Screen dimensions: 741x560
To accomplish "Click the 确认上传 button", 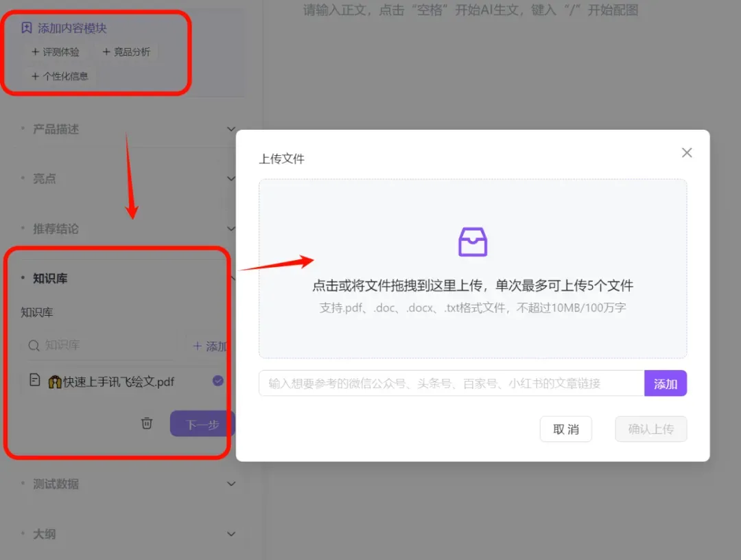I will click(650, 429).
